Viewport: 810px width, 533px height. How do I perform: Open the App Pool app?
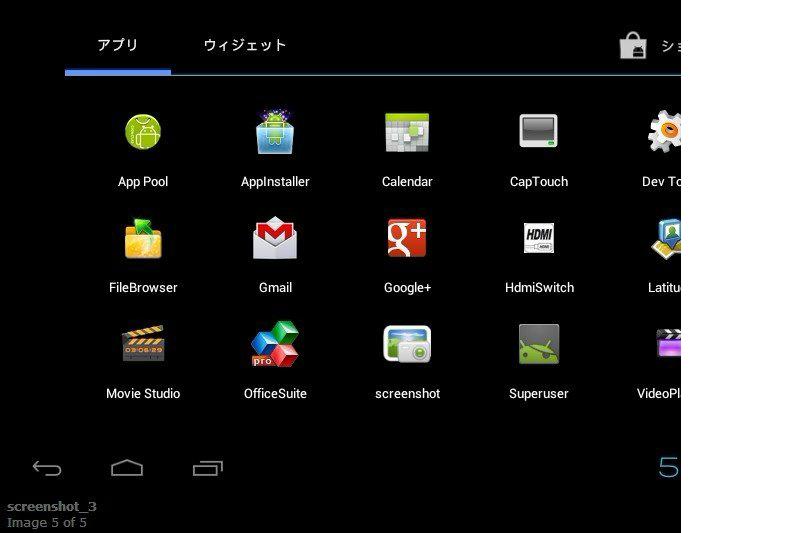143,133
